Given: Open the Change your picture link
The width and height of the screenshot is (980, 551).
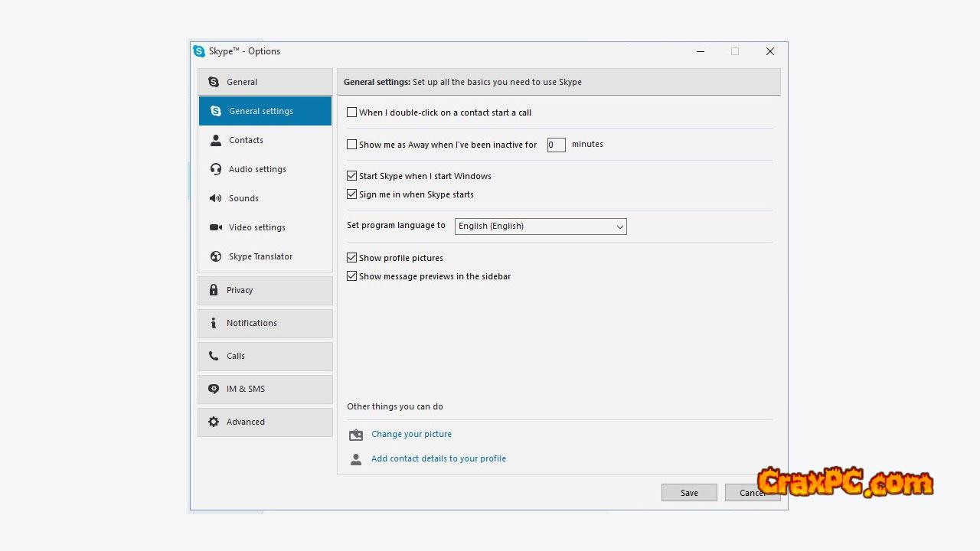Looking at the screenshot, I should pyautogui.click(x=411, y=434).
